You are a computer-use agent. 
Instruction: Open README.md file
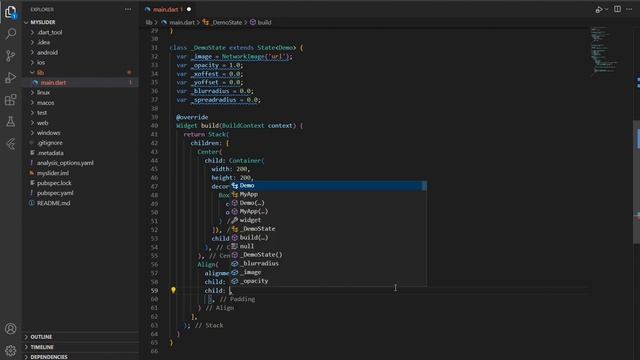pos(80,203)
